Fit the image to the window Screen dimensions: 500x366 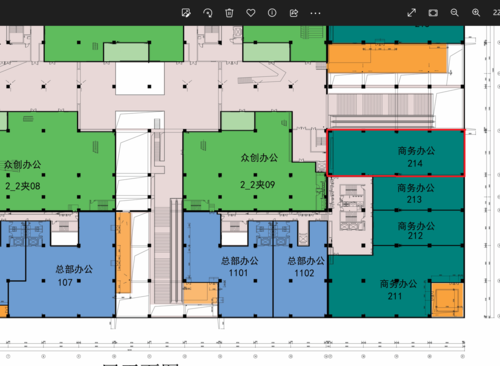[433, 13]
